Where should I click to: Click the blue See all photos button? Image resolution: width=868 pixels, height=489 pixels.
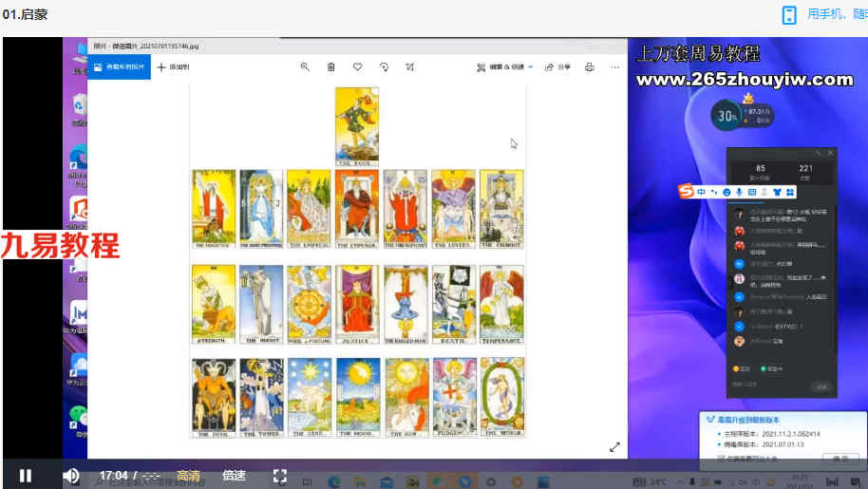pos(119,66)
